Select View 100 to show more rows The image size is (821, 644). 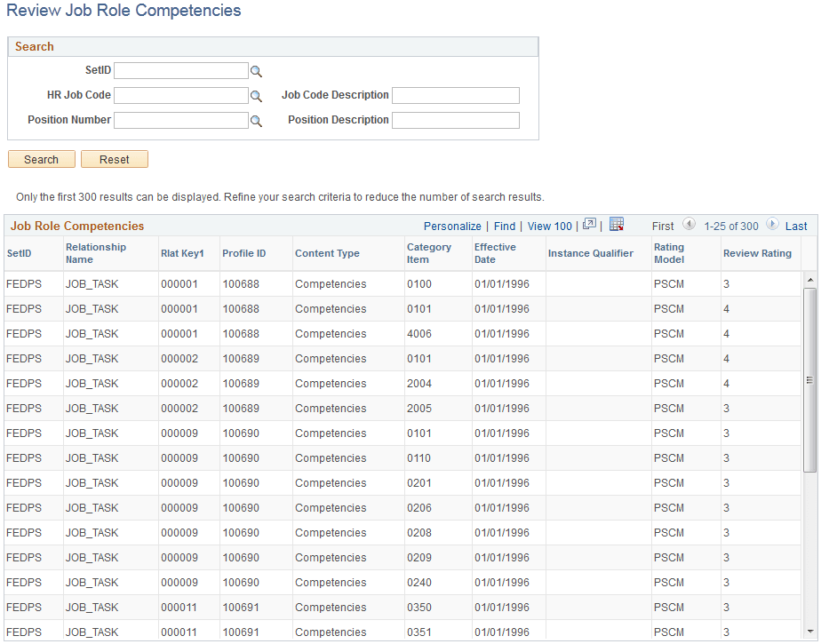[x=549, y=226]
